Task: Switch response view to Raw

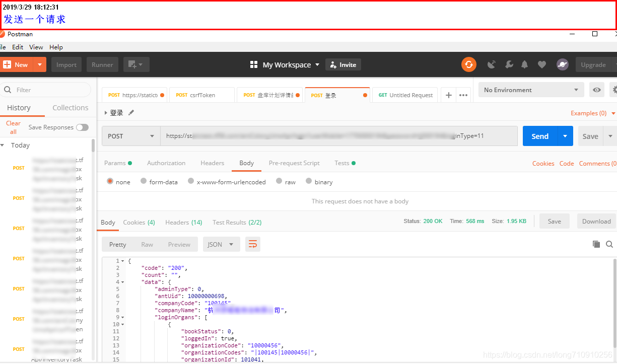Action: pos(147,244)
